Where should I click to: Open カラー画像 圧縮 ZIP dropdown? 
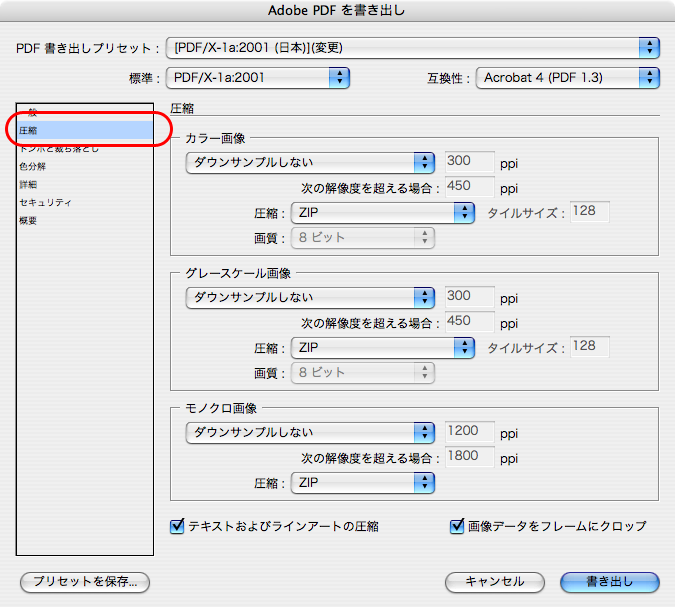383,213
